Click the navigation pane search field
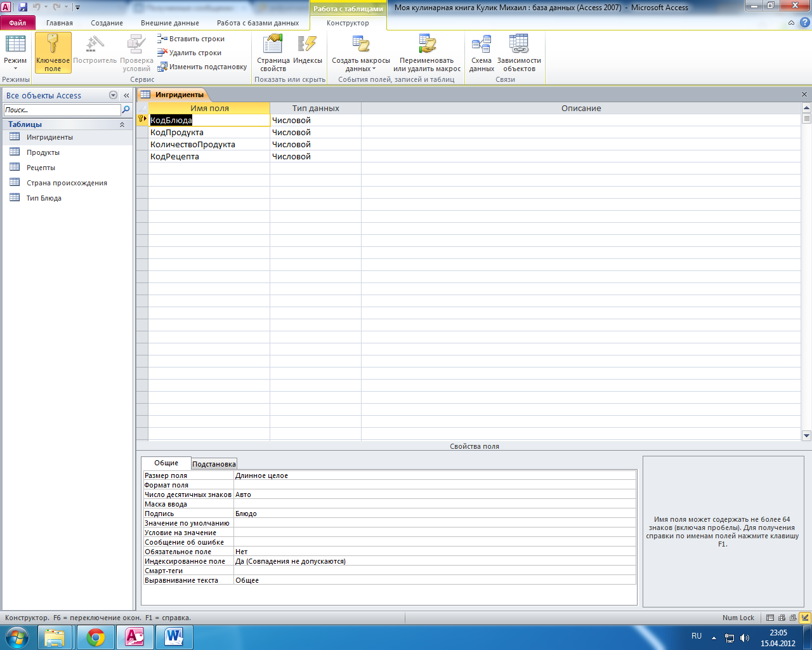This screenshot has height=650, width=812. click(62, 110)
